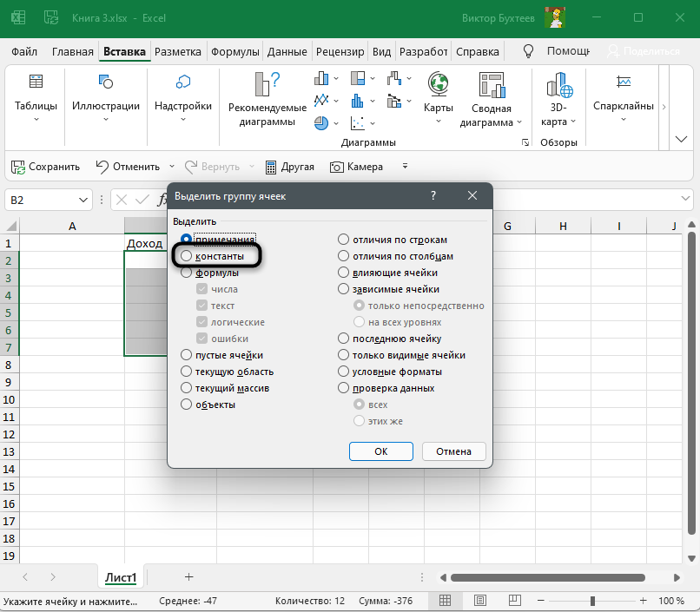Choose только видимые ячейки option
The height and width of the screenshot is (612, 700).
[x=344, y=355]
